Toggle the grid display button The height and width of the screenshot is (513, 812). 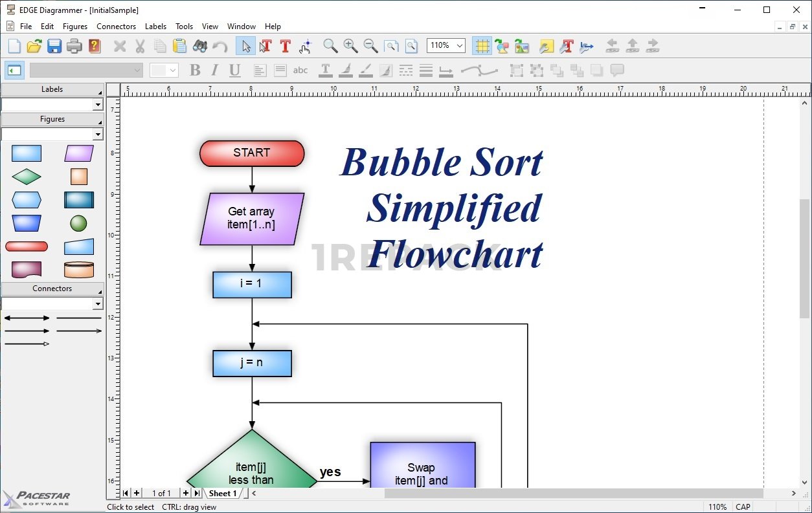[481, 46]
